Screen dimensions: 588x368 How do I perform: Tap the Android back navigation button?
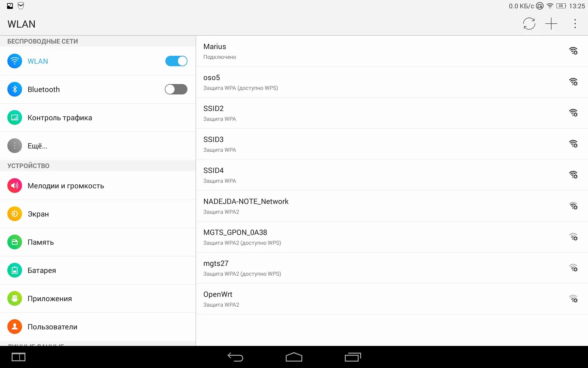pyautogui.click(x=235, y=357)
